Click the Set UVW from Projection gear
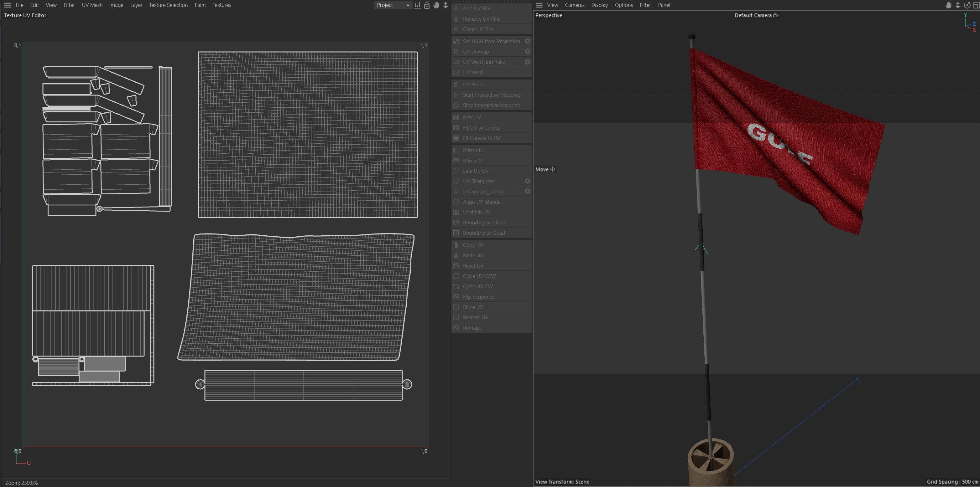The image size is (980, 487). pyautogui.click(x=527, y=41)
